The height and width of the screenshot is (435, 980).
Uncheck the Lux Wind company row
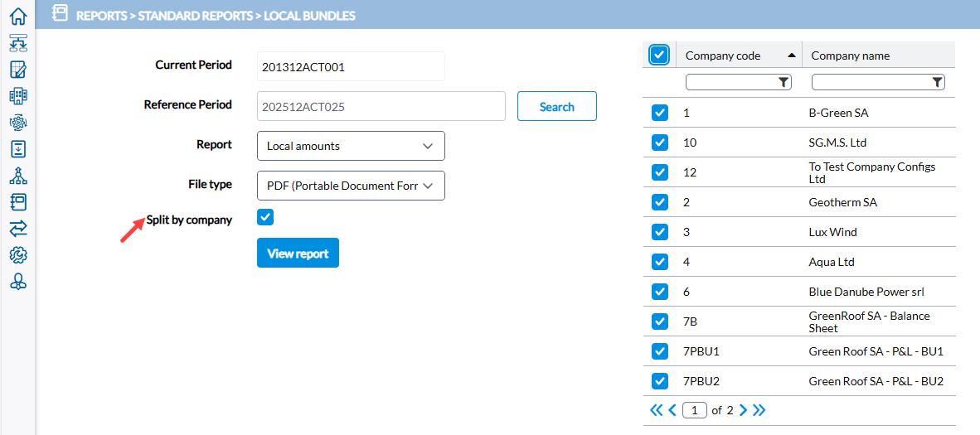(659, 232)
